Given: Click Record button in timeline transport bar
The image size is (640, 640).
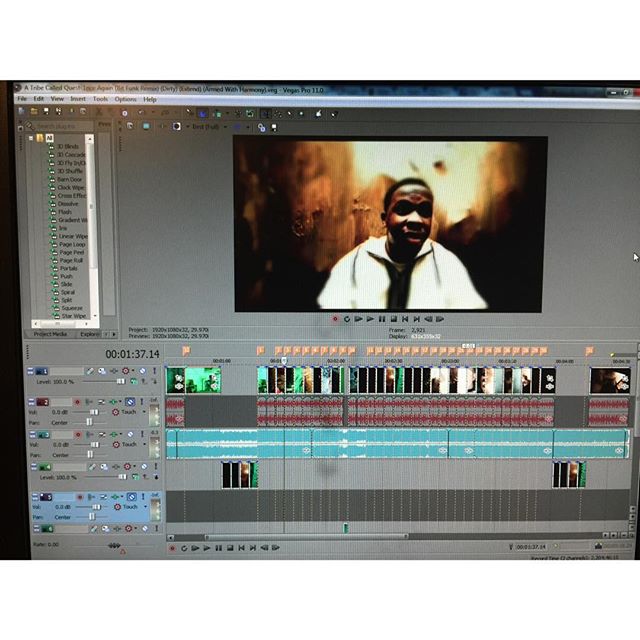Looking at the screenshot, I should point(172,548).
